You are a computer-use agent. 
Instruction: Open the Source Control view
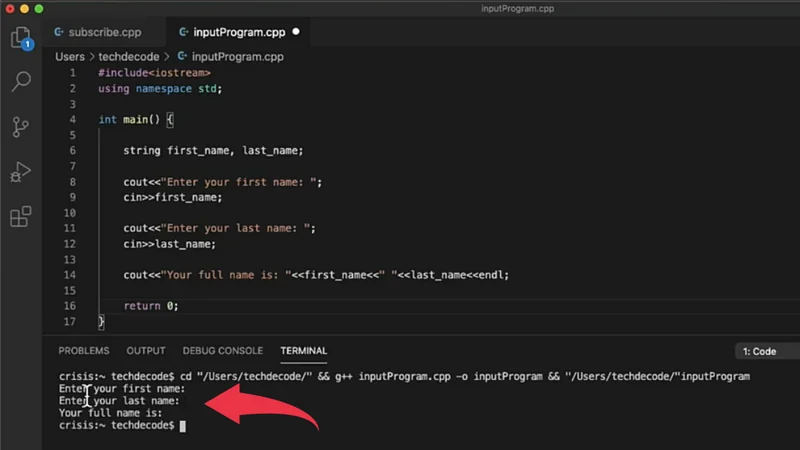20,127
